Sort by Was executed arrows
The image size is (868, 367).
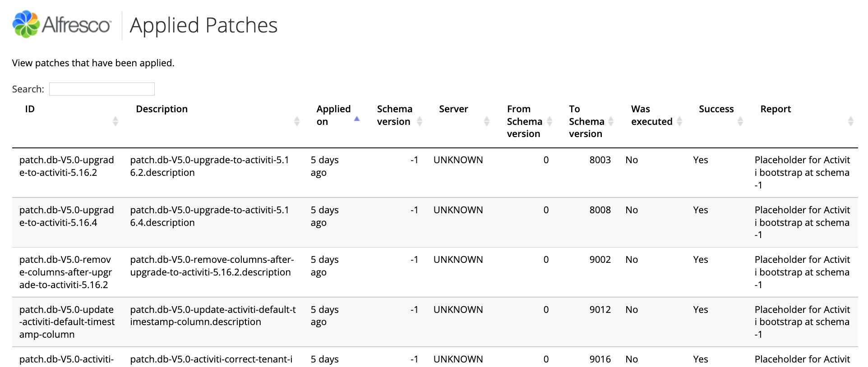tap(679, 121)
